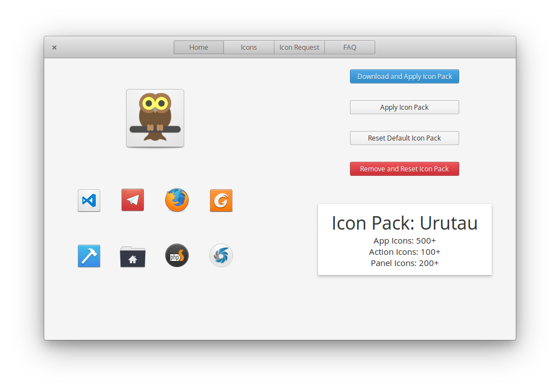Click the red Telegram icon

point(132,200)
